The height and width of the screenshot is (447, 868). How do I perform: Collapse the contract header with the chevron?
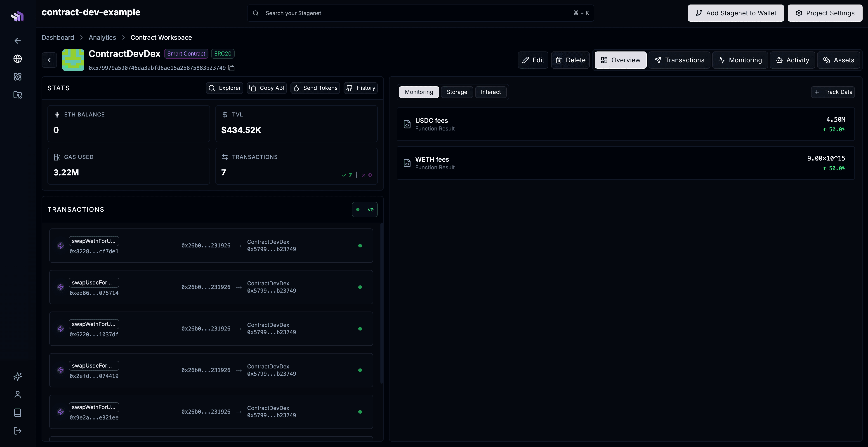point(49,60)
